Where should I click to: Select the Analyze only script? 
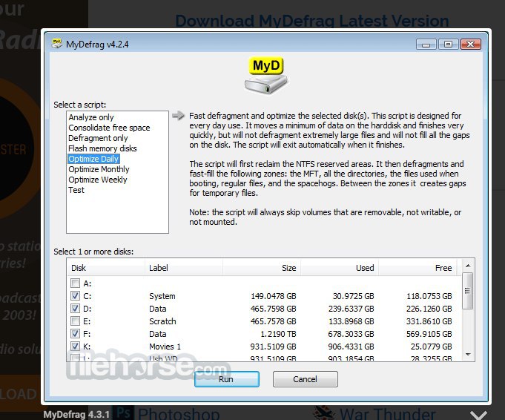[91, 117]
